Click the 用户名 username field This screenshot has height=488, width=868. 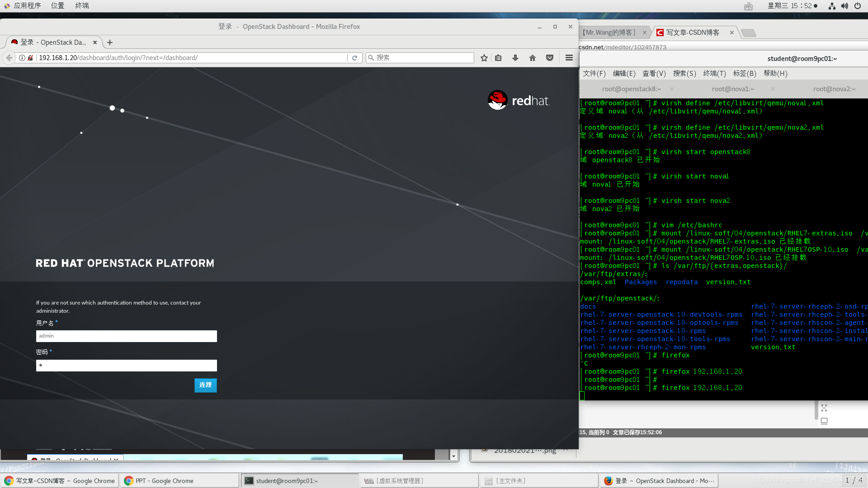tap(127, 336)
